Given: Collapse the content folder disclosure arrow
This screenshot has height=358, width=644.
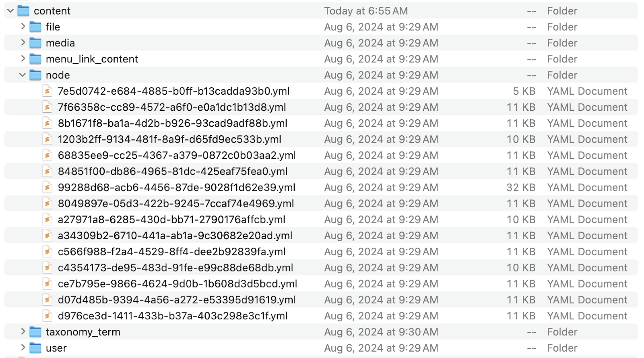Looking at the screenshot, I should coord(10,11).
